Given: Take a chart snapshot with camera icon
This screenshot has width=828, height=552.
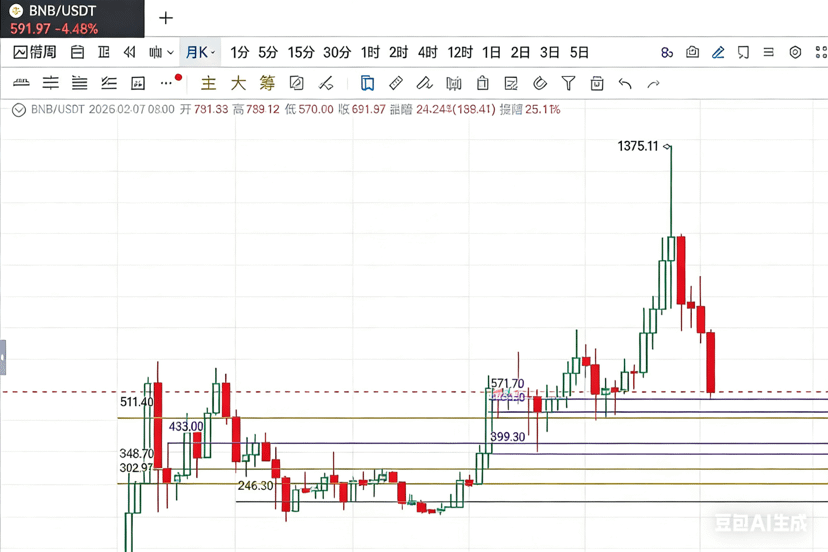Looking at the screenshot, I should [692, 52].
